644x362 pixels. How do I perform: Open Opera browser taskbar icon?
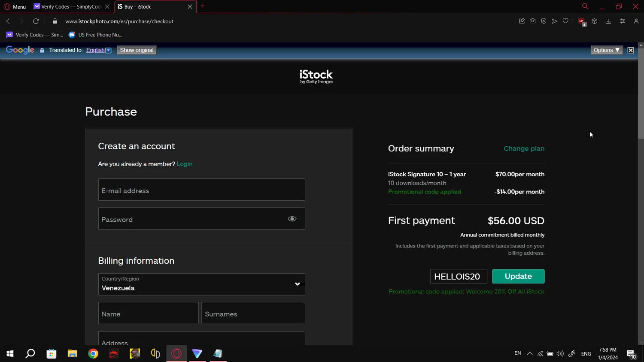click(176, 353)
